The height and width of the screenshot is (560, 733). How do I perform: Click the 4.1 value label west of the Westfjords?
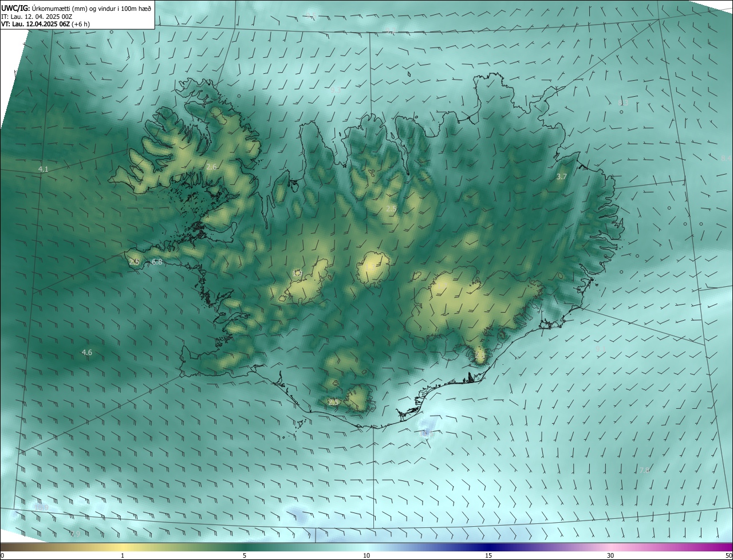coord(44,169)
